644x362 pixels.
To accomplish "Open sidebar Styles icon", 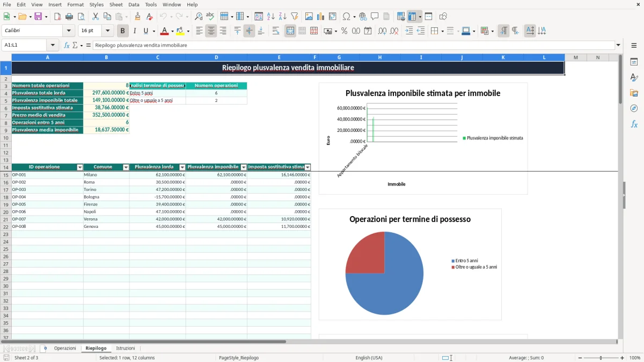I will (634, 77).
